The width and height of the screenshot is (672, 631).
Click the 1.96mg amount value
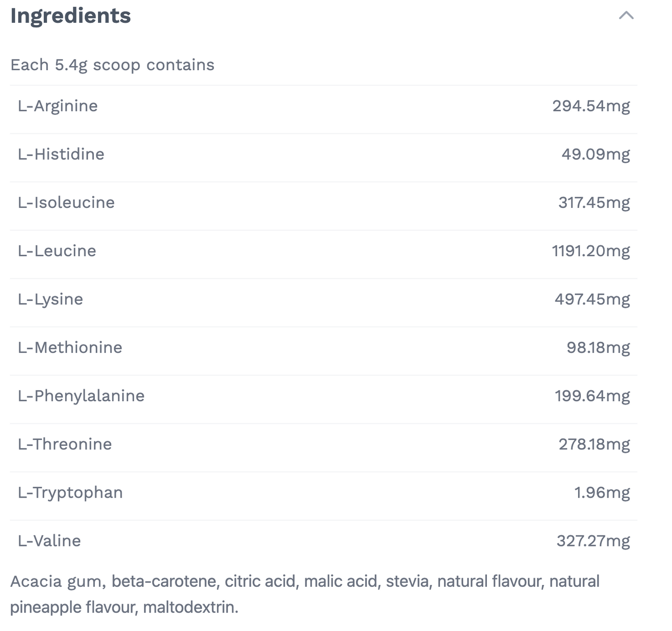602,493
